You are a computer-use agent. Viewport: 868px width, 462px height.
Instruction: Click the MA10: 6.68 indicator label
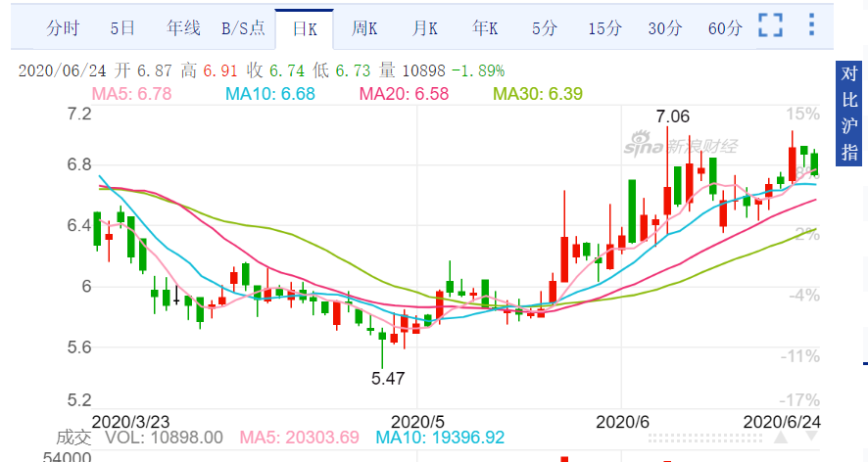[x=270, y=94]
